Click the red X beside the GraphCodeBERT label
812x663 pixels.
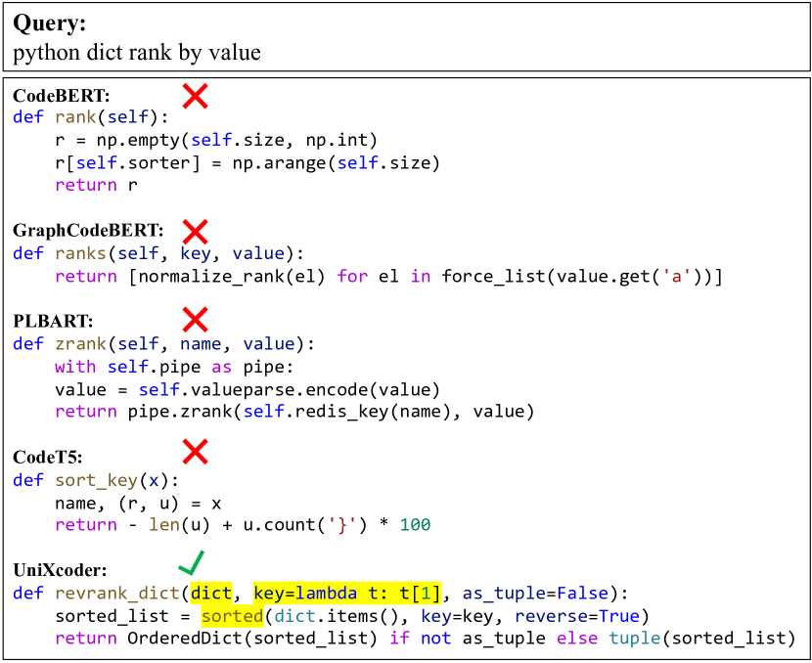196,232
